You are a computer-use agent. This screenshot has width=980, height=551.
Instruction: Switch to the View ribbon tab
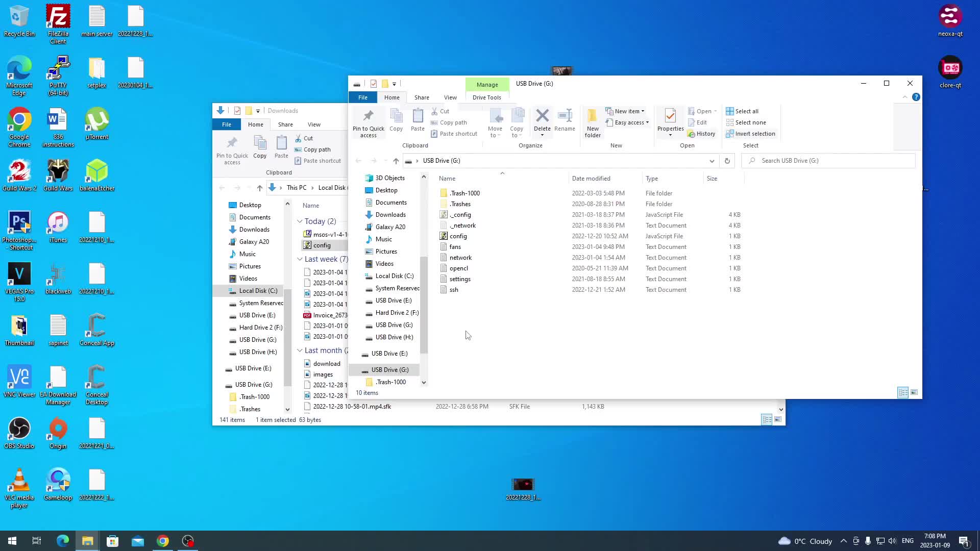(450, 97)
